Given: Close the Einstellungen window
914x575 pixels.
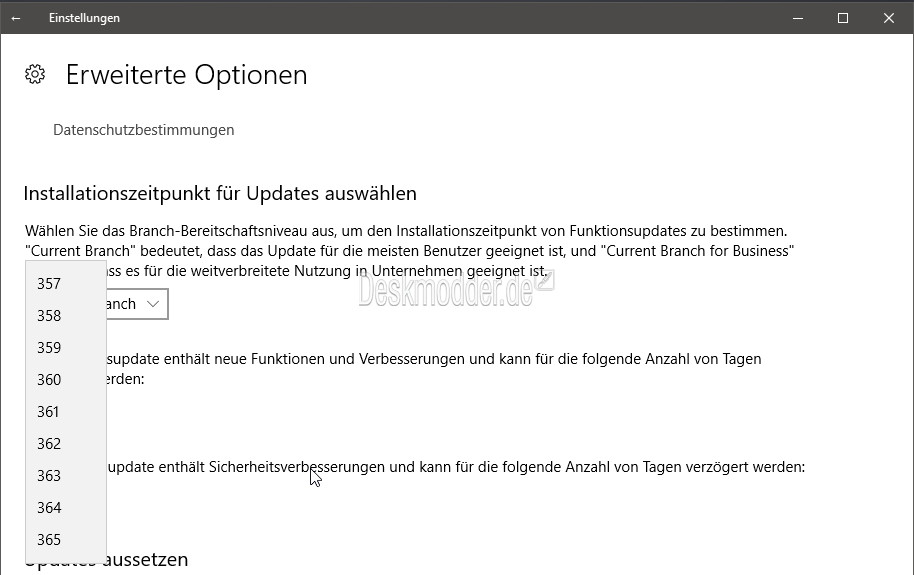Looking at the screenshot, I should pos(888,18).
